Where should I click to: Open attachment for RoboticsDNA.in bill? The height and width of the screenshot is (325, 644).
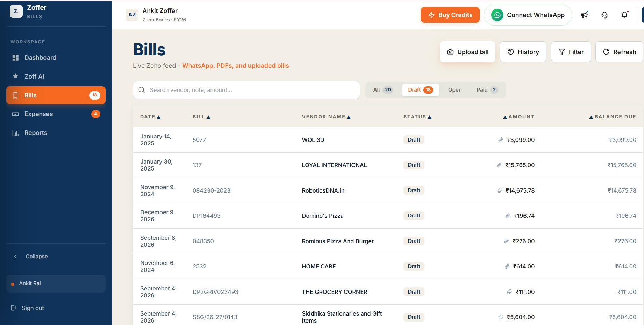pos(500,190)
